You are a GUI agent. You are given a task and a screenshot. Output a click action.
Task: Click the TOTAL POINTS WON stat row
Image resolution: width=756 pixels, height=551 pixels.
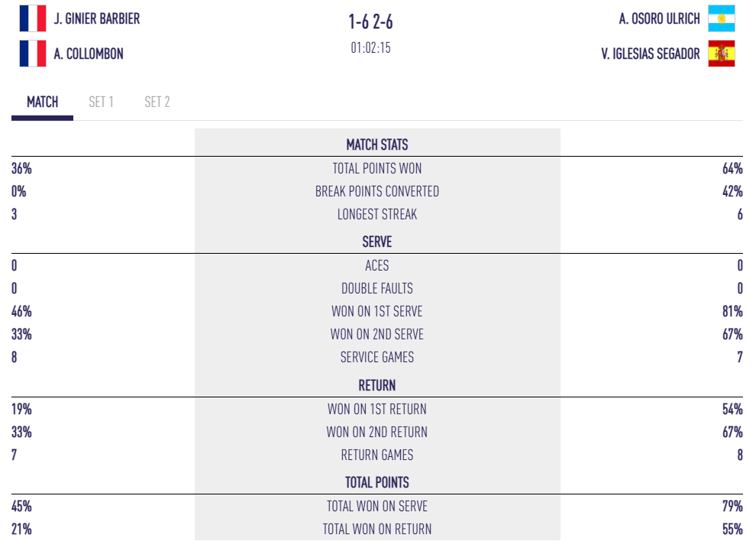(x=376, y=168)
